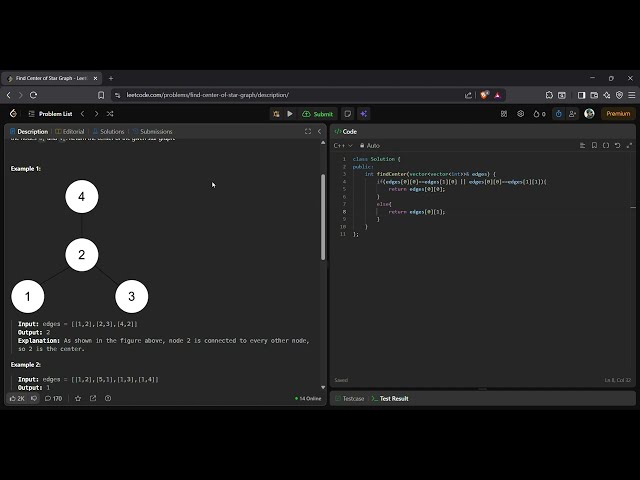Open the user profile avatar

tap(589, 113)
